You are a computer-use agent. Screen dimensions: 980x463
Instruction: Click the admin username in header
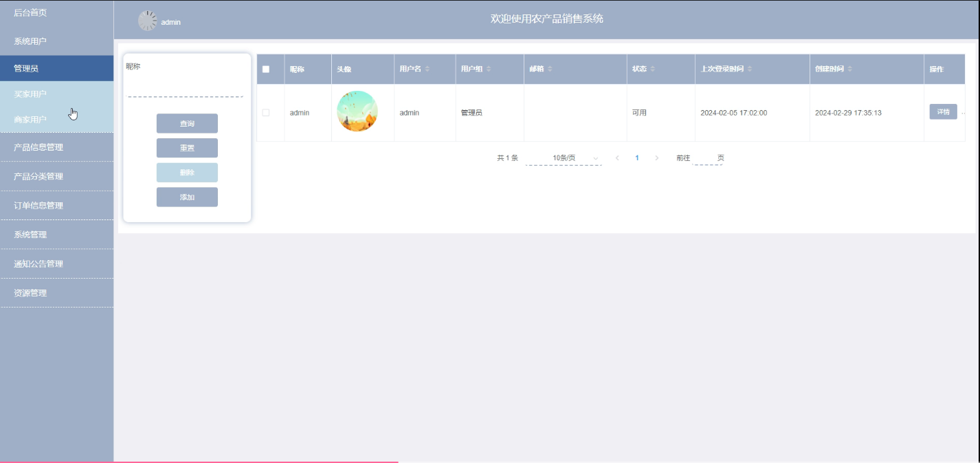tap(171, 22)
